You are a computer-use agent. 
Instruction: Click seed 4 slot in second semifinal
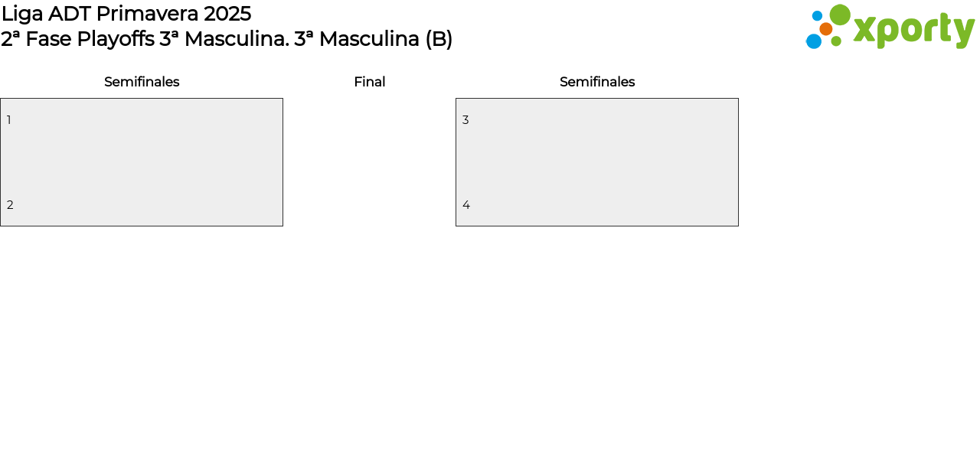point(465,205)
